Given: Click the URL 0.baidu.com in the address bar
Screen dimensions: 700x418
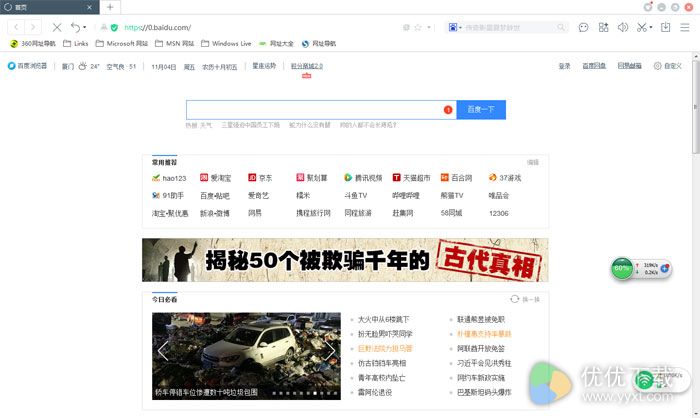Looking at the screenshot, I should [158, 27].
